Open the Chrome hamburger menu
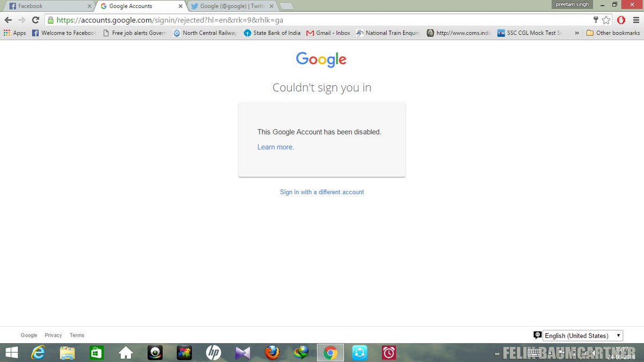 pyautogui.click(x=635, y=20)
